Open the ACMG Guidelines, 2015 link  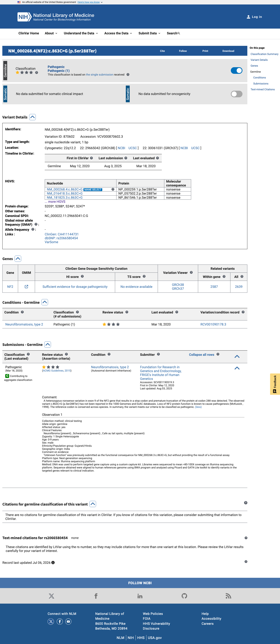click(x=57, y=371)
